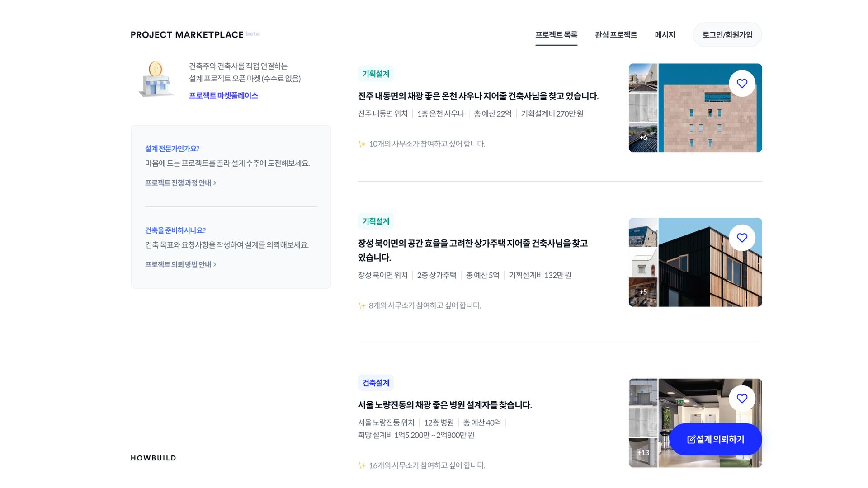The width and height of the screenshot is (868, 488).
Task: Click the 설계 의뢰하기 floating button
Action: 715,439
